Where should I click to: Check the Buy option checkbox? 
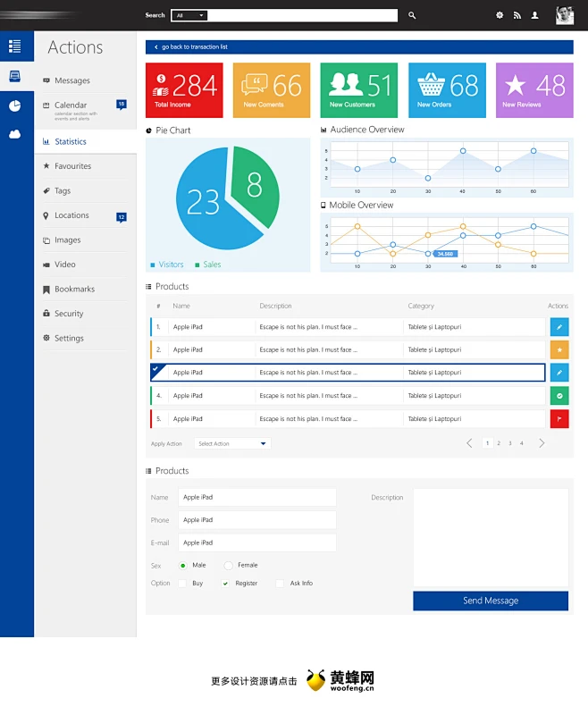pos(182,584)
